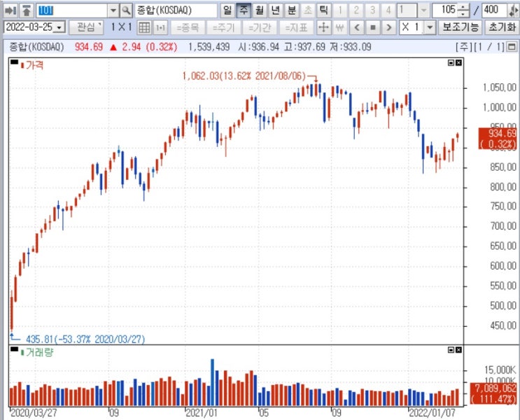Click the 관심 (watchlist) button
The width and height of the screenshot is (520, 420).
[86, 27]
